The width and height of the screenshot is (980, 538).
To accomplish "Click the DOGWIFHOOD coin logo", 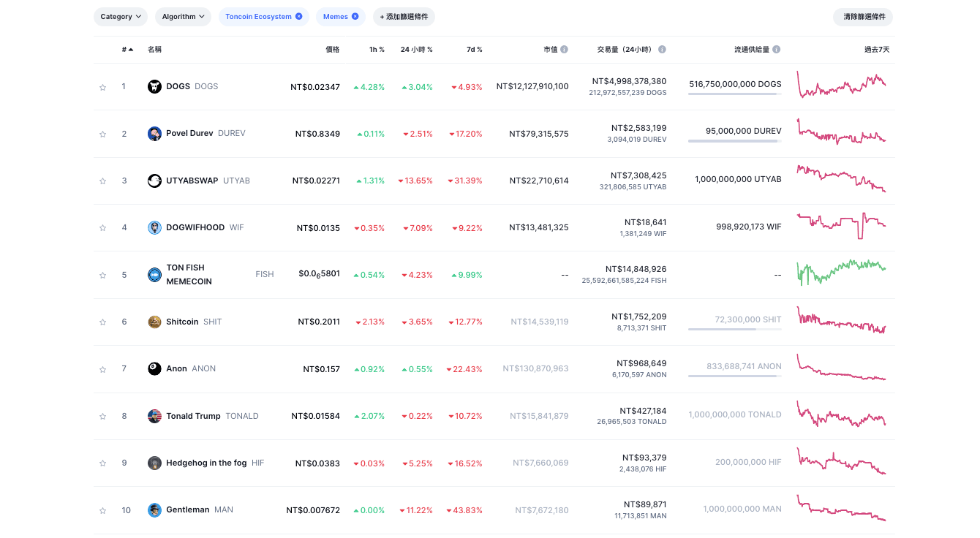I will [x=154, y=227].
